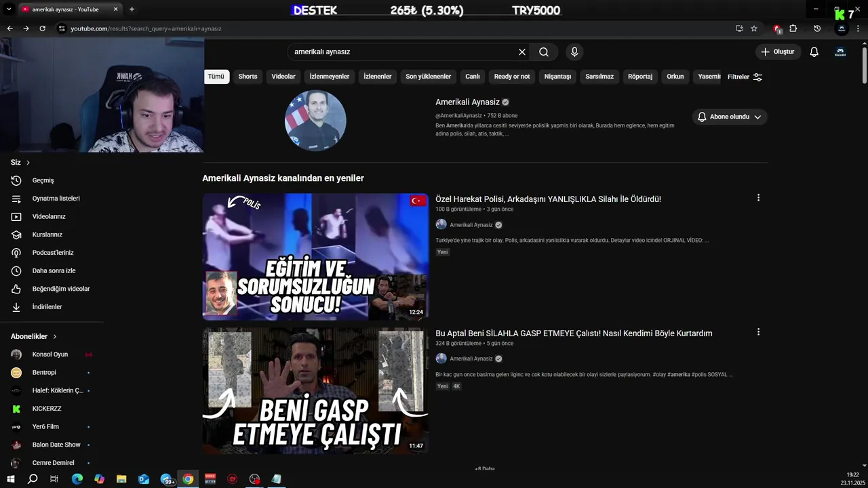The height and width of the screenshot is (488, 868).
Task: Open Filtreler filter options
Action: (x=745, y=77)
